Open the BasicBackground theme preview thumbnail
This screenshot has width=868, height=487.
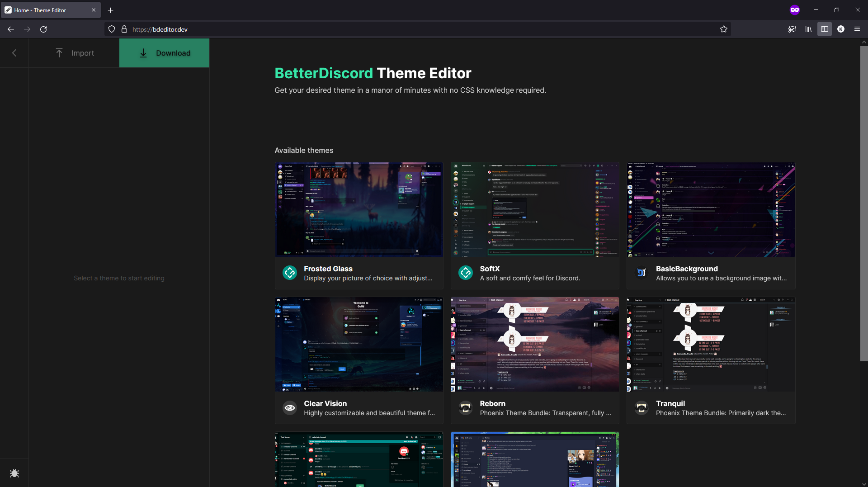pos(711,209)
